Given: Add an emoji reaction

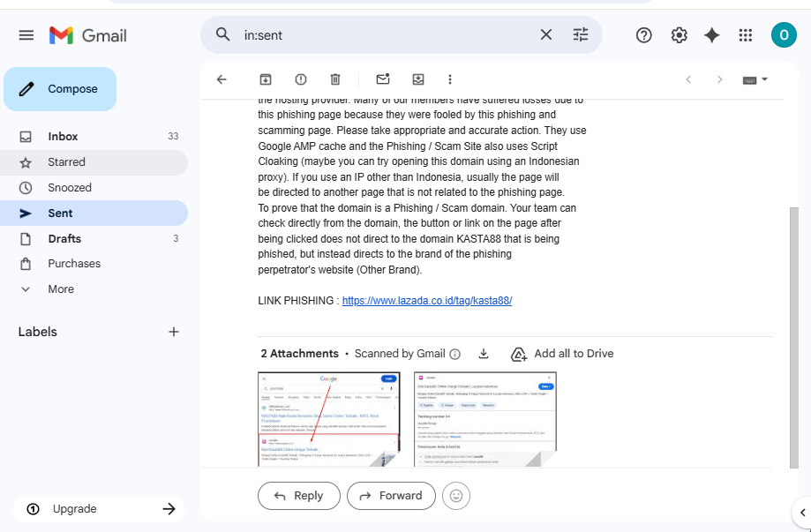Looking at the screenshot, I should [x=456, y=496].
